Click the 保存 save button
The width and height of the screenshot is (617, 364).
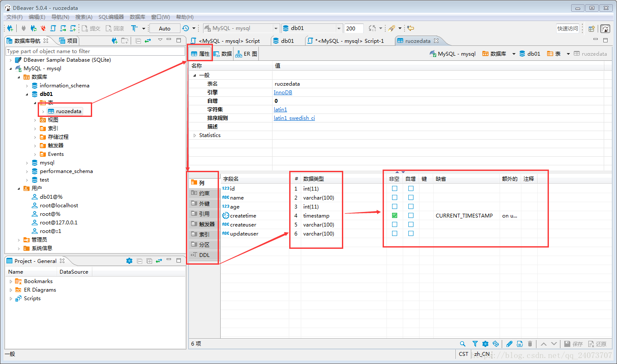[573, 344]
